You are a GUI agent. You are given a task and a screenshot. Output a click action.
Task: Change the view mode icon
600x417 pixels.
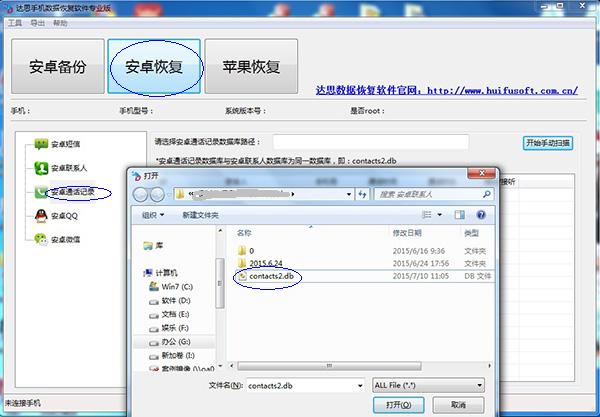427,215
